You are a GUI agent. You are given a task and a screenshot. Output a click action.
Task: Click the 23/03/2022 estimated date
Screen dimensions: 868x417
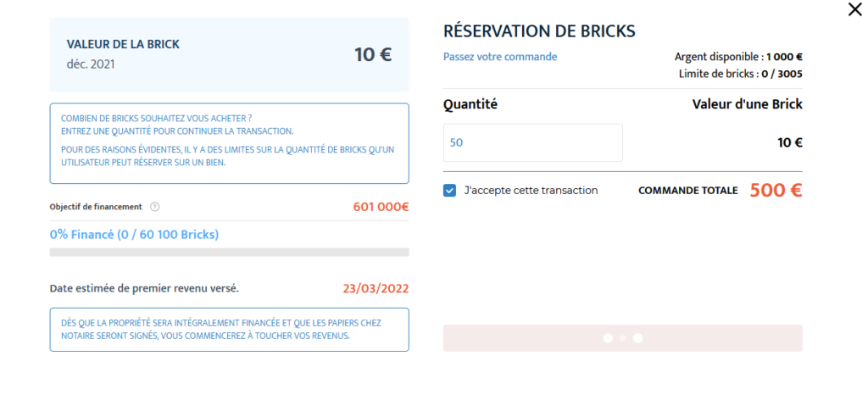point(376,288)
